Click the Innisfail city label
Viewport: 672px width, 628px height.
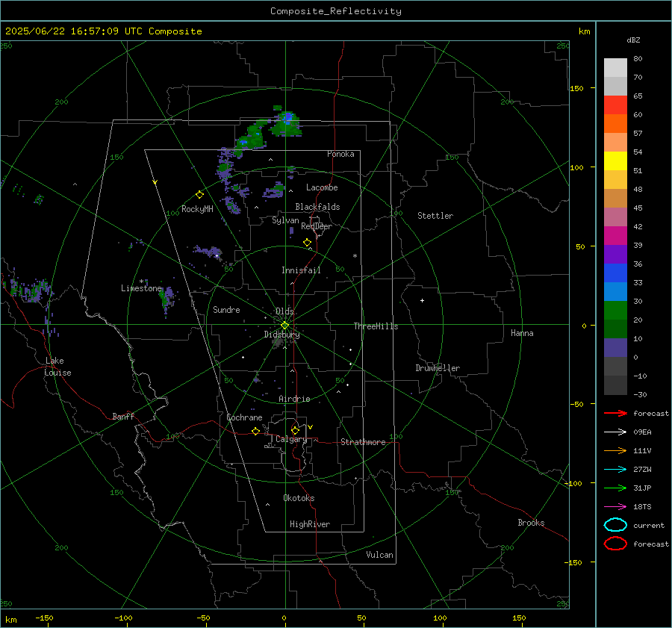301,270
